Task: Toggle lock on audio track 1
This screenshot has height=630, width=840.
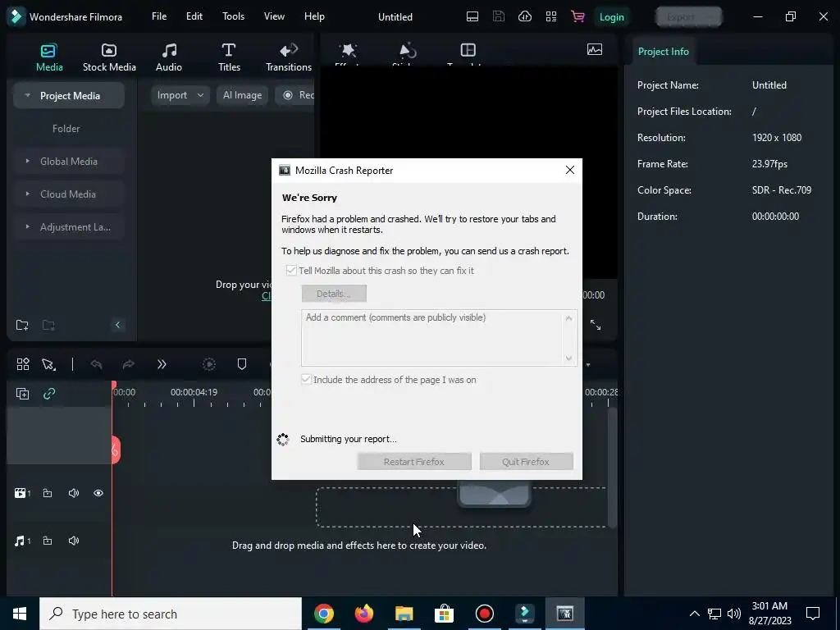Action: 48,541
